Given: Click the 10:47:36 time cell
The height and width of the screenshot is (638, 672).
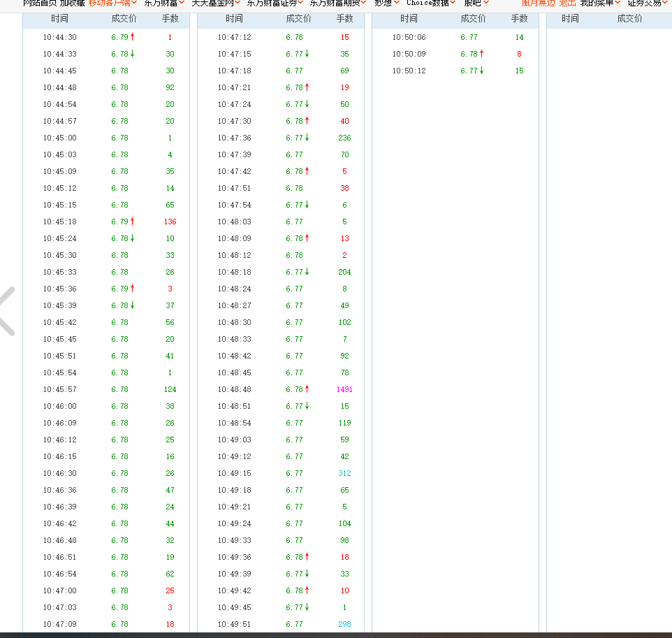Looking at the screenshot, I should (235, 138).
